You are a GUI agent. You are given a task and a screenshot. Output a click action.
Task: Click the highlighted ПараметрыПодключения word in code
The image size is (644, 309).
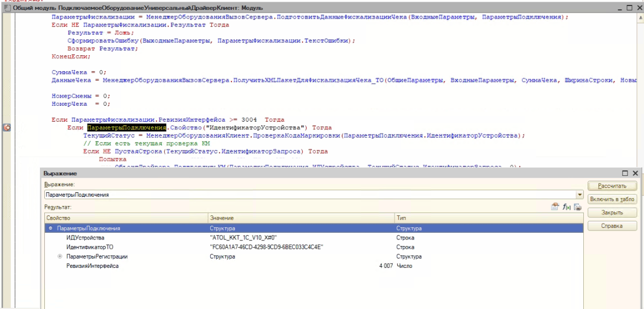[x=126, y=128]
